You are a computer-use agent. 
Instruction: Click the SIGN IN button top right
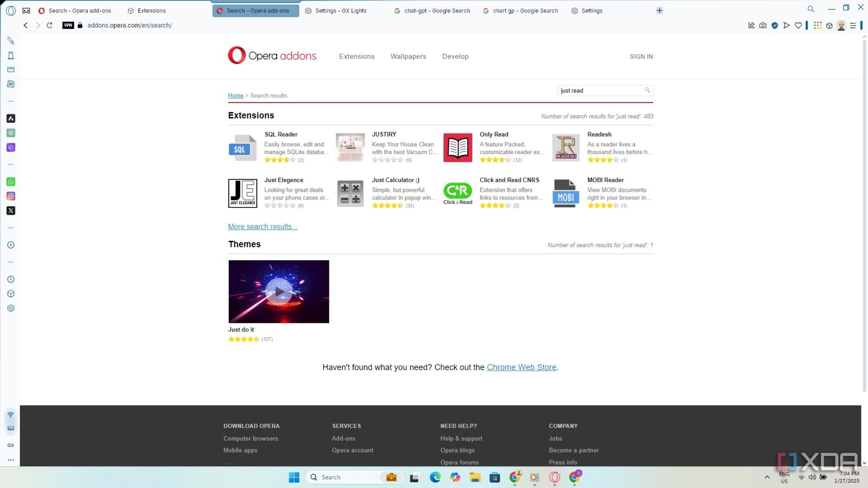pos(641,56)
